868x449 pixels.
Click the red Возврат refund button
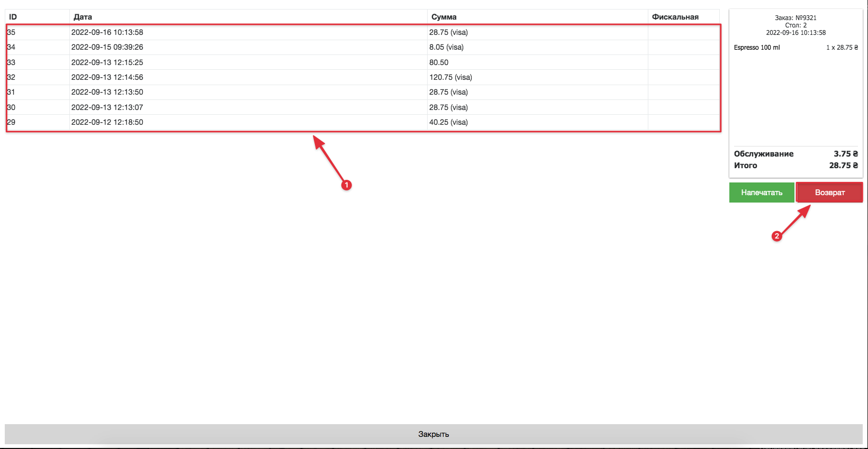[829, 193]
